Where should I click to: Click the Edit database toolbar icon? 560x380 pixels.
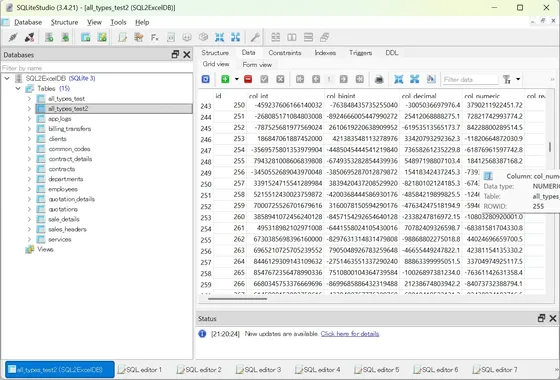(65, 37)
